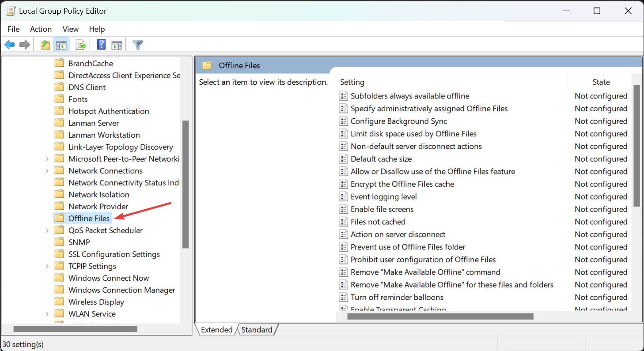
Task: Select DirectAccess Client Experience Settings folder
Action: pos(124,75)
